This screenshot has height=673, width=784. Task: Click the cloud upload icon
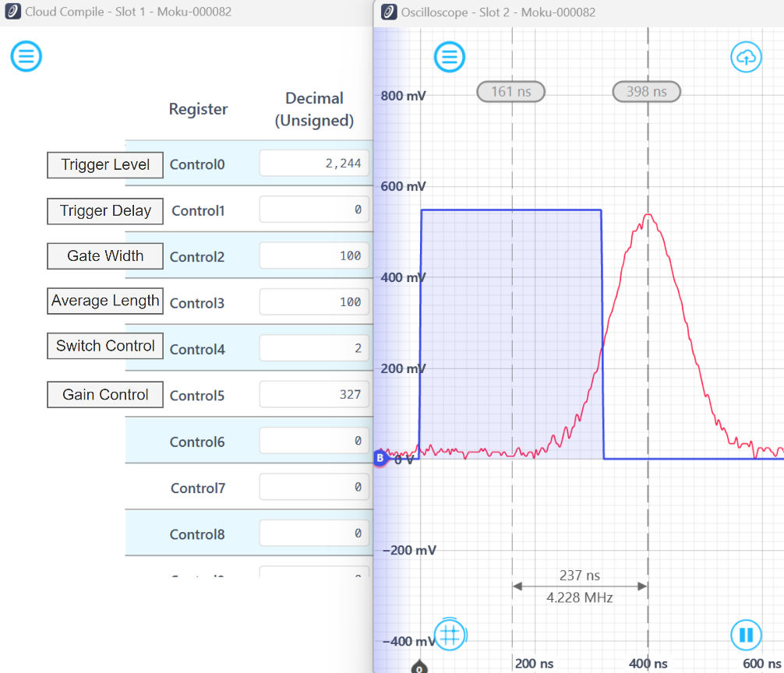pyautogui.click(x=746, y=56)
